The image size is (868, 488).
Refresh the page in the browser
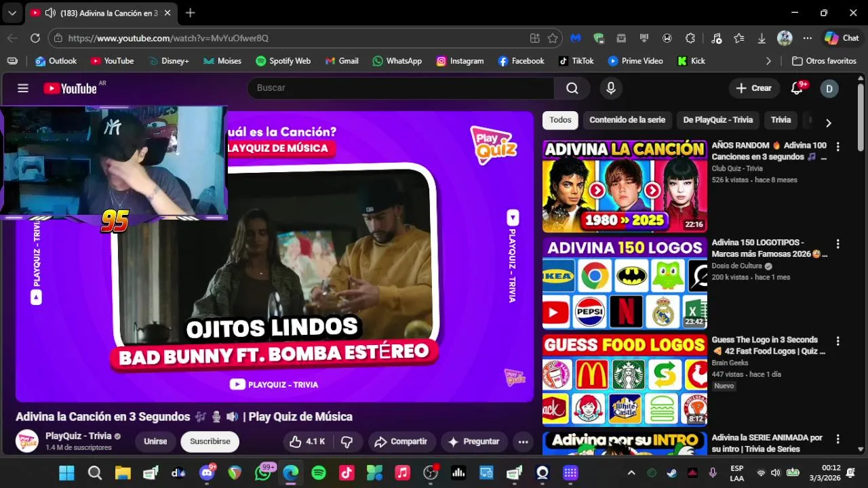(x=35, y=39)
